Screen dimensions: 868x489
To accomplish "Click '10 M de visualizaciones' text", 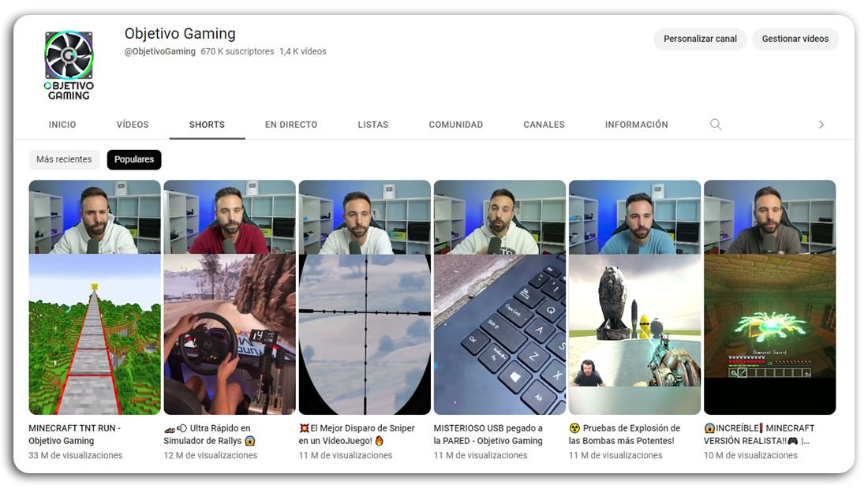I will (750, 455).
